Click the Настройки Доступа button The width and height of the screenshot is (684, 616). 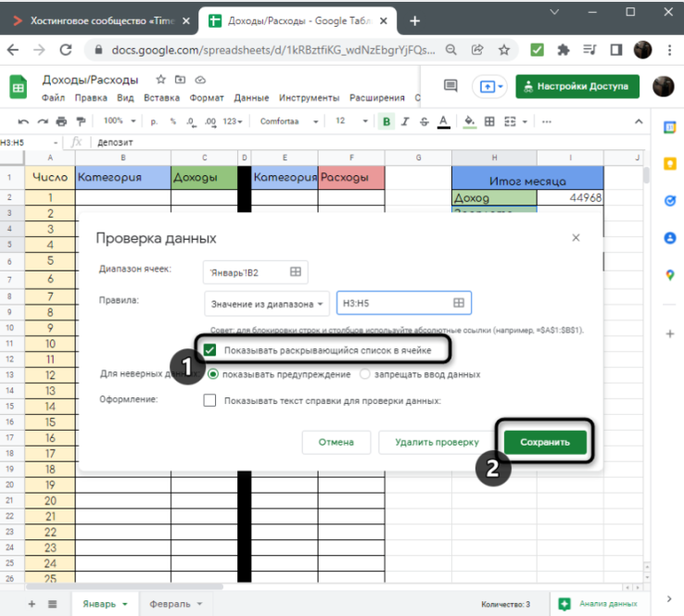[x=577, y=86]
